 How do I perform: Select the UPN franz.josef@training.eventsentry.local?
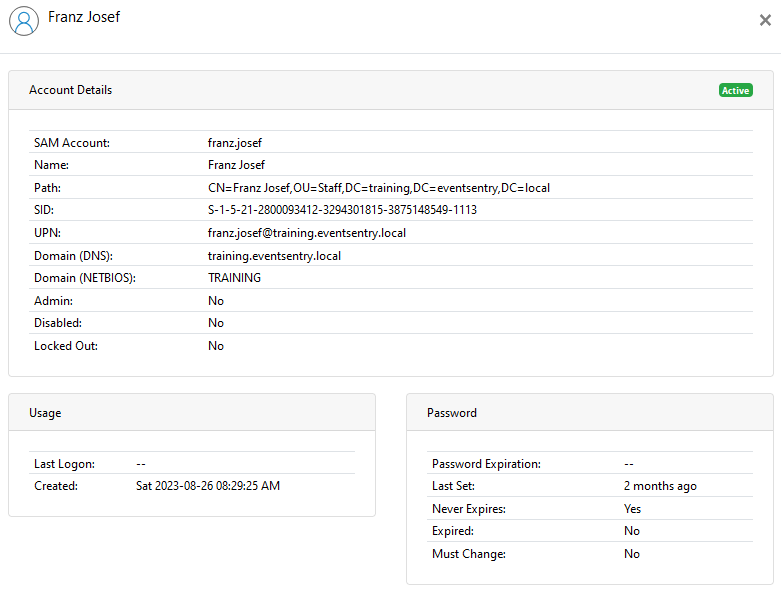[307, 233]
